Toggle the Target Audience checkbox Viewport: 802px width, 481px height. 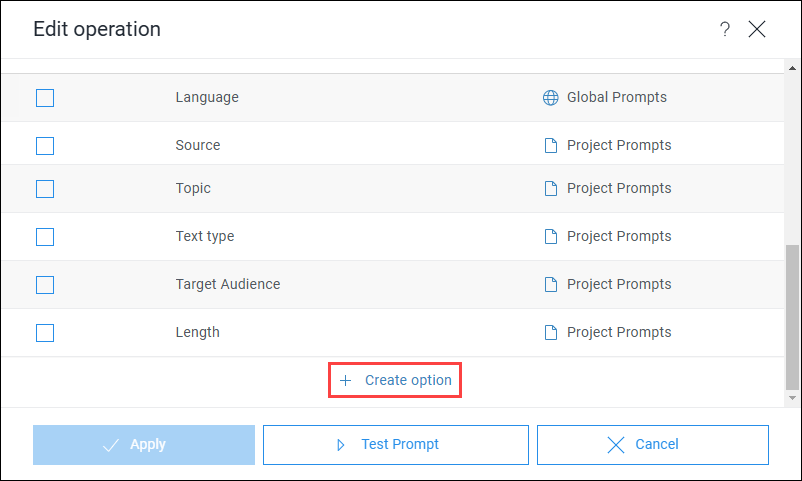tap(45, 285)
